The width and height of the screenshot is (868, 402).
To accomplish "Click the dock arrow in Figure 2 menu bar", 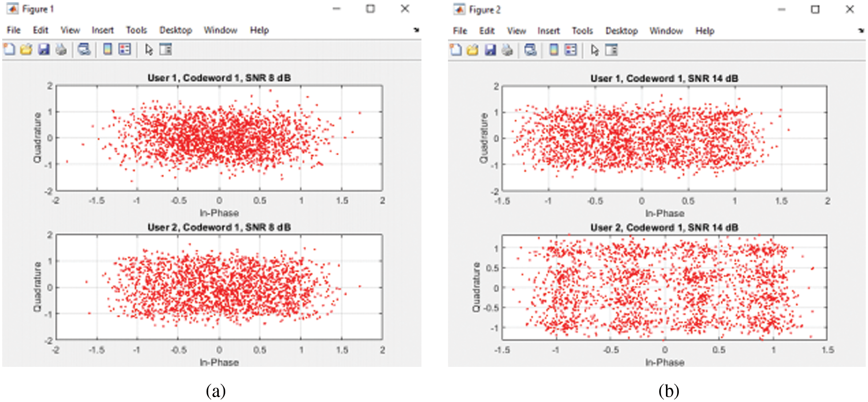I will point(861,30).
